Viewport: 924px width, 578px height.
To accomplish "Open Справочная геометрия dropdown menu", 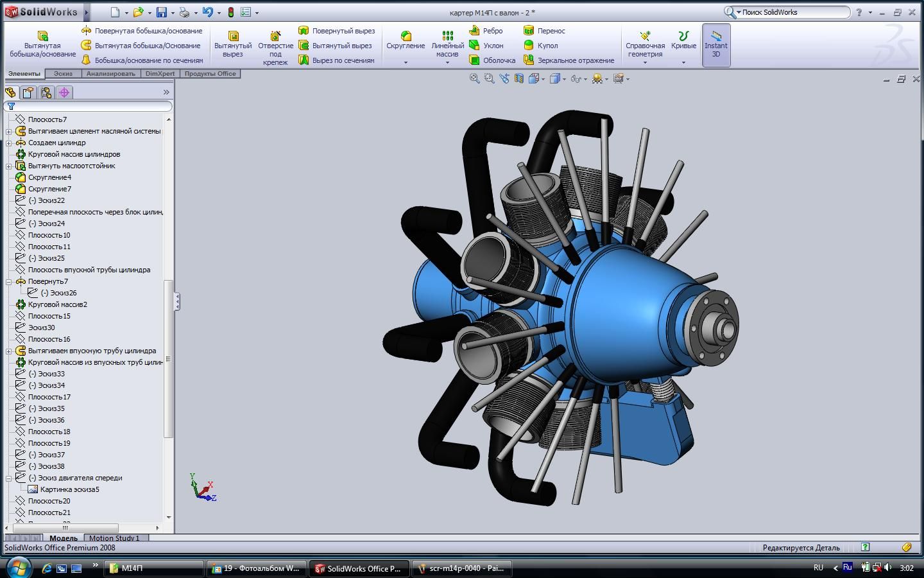I will click(645, 63).
